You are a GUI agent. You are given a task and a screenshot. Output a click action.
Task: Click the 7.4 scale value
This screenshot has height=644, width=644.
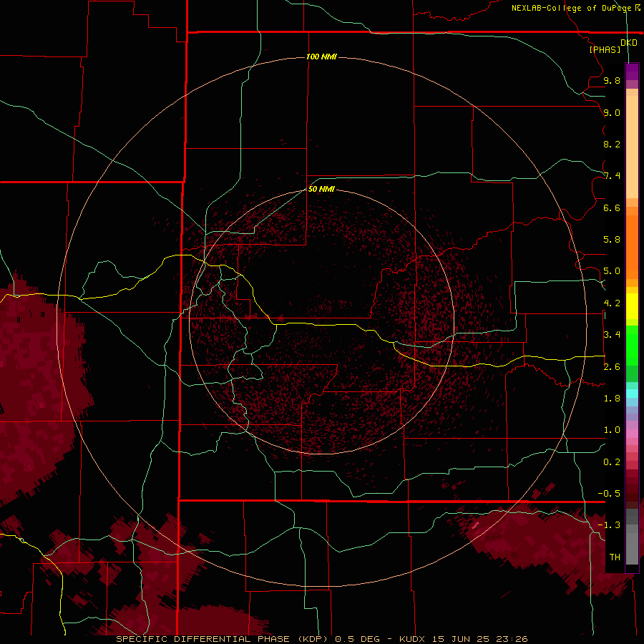(612, 176)
